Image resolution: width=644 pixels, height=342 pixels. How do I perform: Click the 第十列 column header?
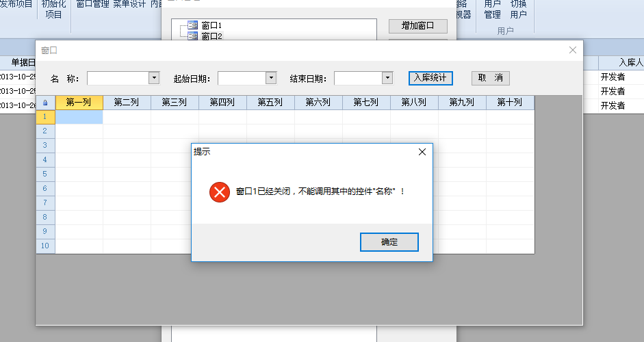point(510,103)
